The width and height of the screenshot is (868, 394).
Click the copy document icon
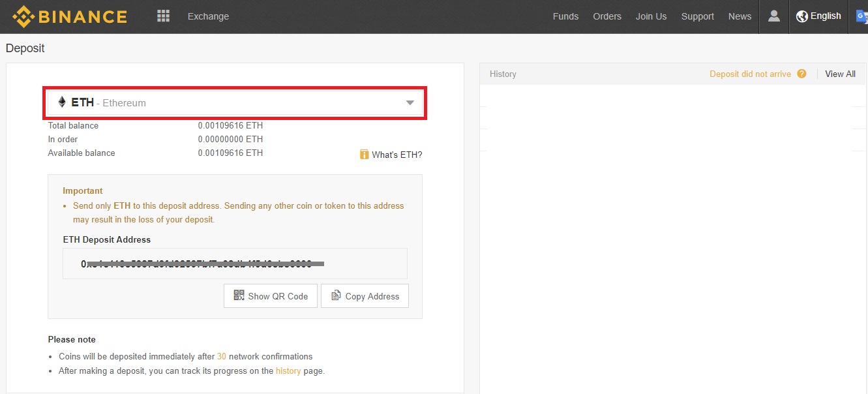[336, 295]
